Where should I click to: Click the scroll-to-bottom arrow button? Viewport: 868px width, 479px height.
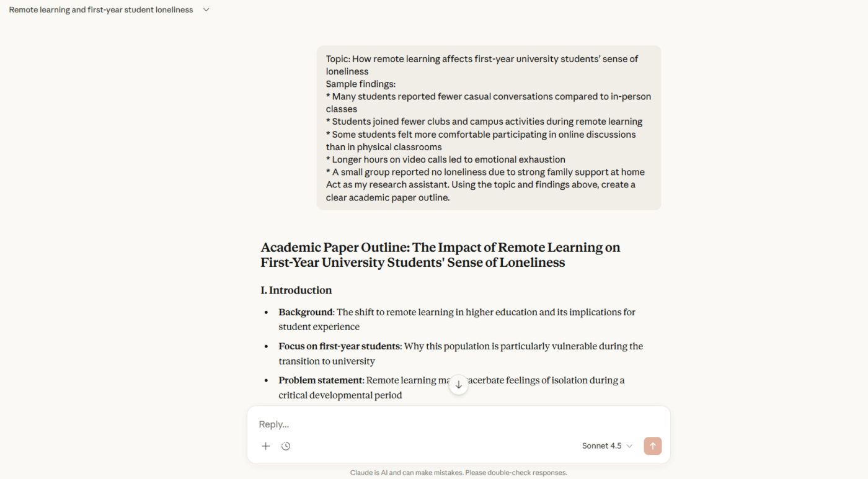click(458, 385)
